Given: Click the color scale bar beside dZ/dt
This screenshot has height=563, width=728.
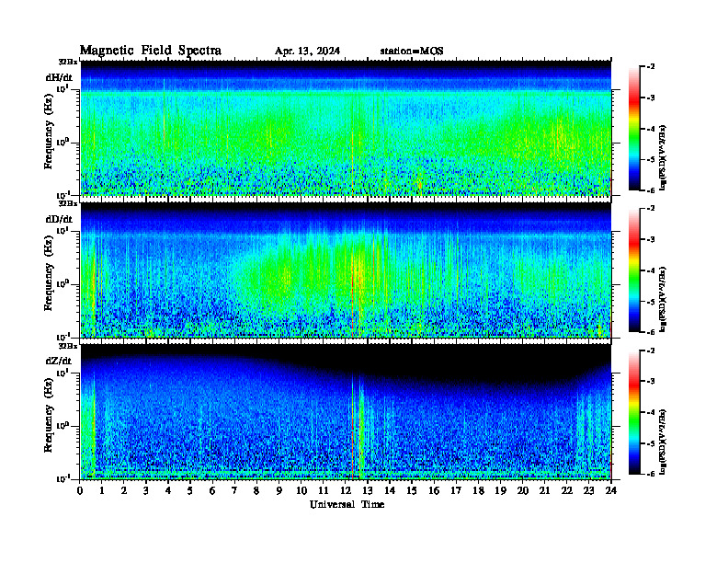Looking at the screenshot, I should click(x=634, y=412).
